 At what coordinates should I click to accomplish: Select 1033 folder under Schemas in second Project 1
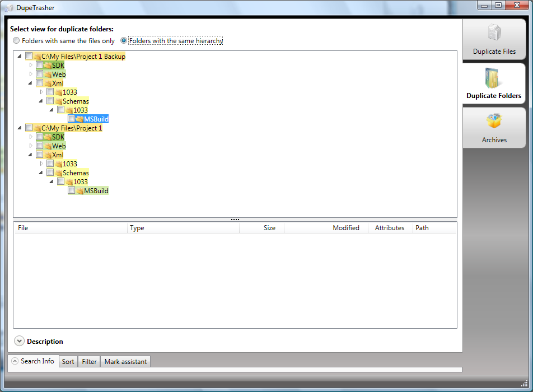81,182
